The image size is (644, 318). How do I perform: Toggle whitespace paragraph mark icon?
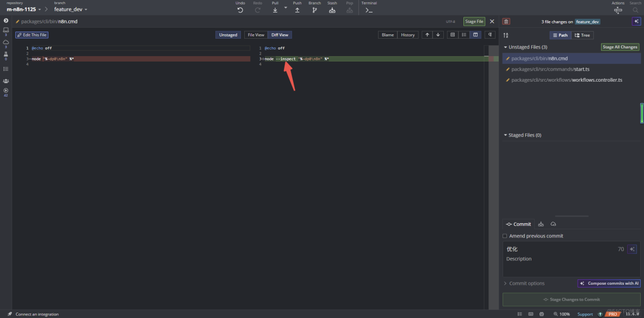click(x=490, y=35)
